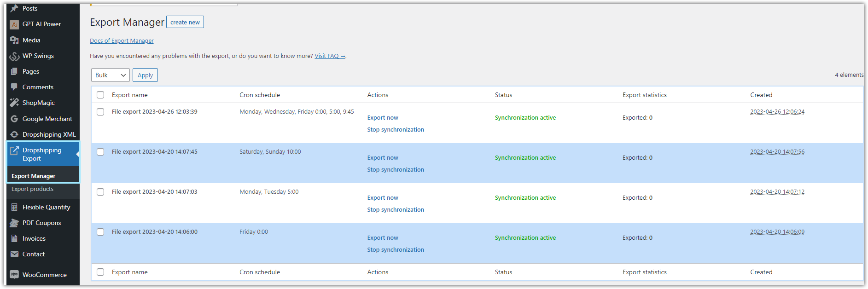Click the Flexible Quantity calculator icon
Image resolution: width=868 pixels, height=289 pixels.
point(14,207)
